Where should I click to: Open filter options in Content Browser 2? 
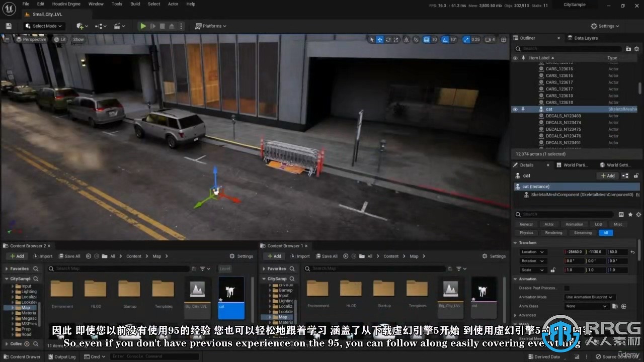pos(205,269)
